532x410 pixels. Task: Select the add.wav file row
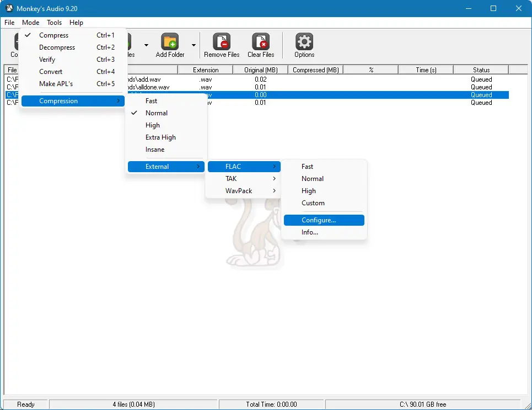tap(258, 79)
